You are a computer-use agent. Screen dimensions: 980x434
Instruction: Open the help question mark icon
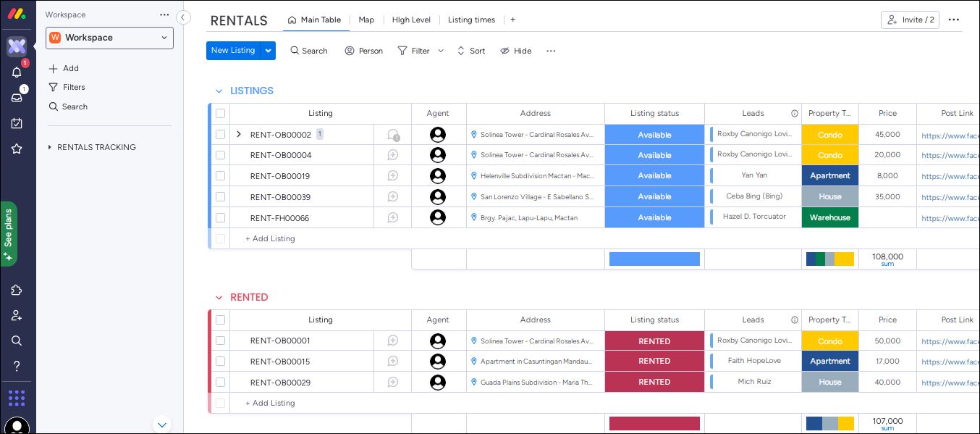point(17,366)
